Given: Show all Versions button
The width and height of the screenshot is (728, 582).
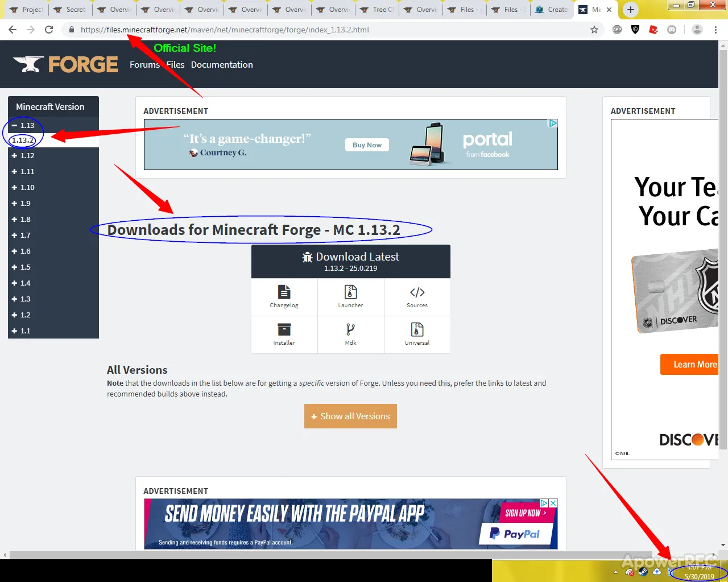Looking at the screenshot, I should [350, 416].
